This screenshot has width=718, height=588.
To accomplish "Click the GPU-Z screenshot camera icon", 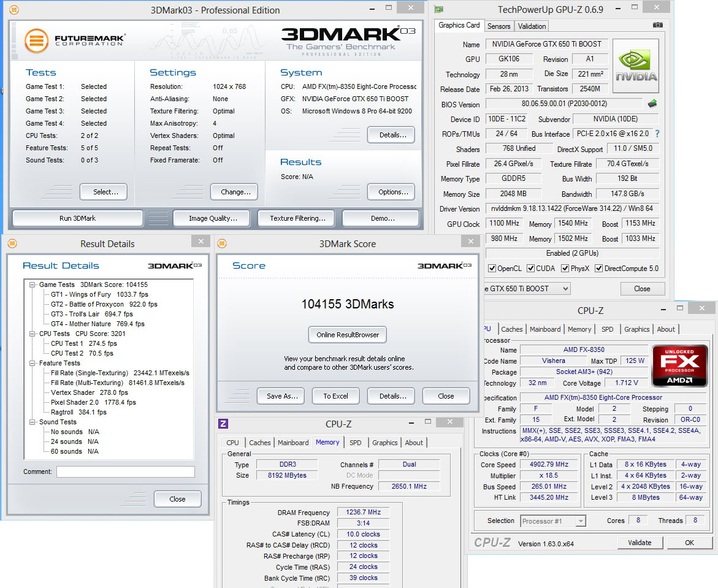I will click(657, 25).
